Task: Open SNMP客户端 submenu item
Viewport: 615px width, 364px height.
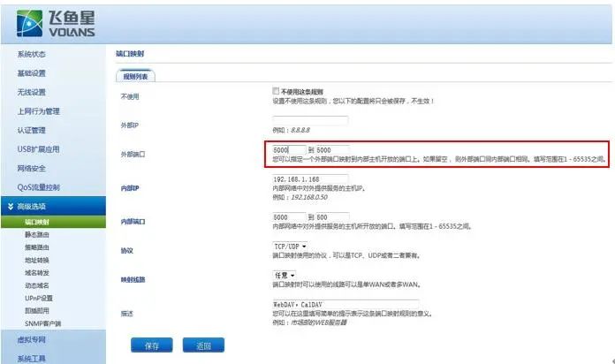Action: pos(42,323)
